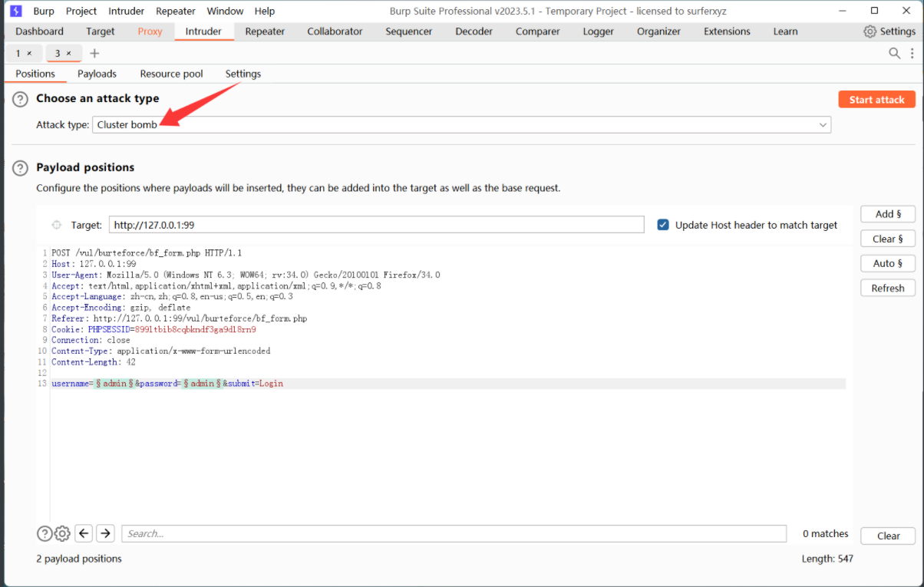
Task: Go to next search match arrow
Action: click(x=105, y=533)
